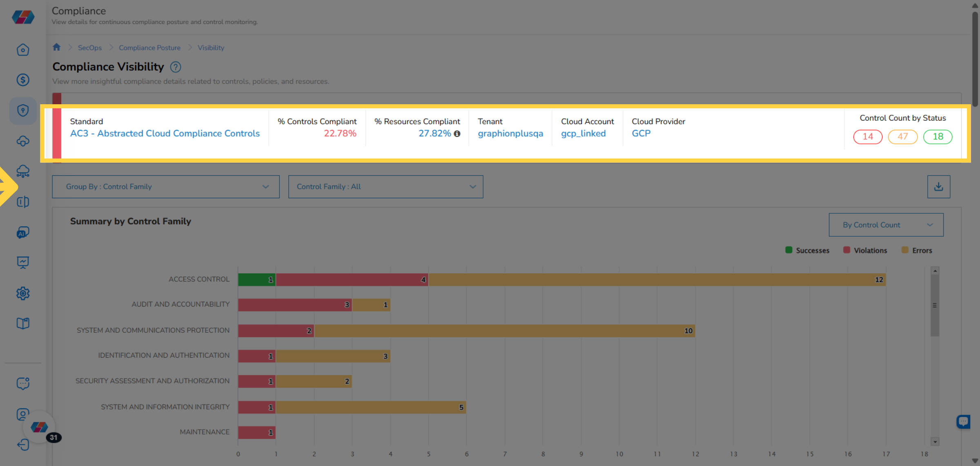Click the chart's vertical scrollbar down arrow
Image resolution: width=980 pixels, height=466 pixels.
(x=935, y=441)
